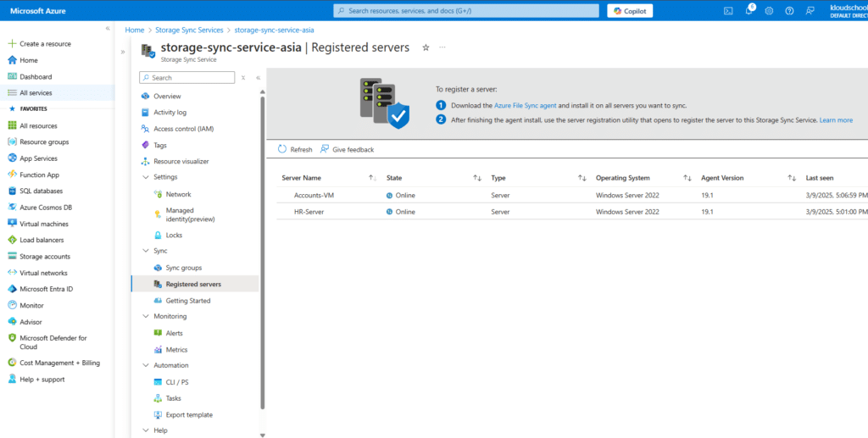868x438 pixels.
Task: Open portal settings gear icon
Action: tap(770, 11)
